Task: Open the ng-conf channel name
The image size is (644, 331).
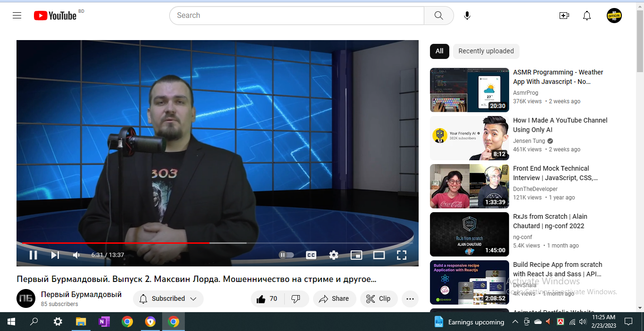Action: tap(523, 237)
